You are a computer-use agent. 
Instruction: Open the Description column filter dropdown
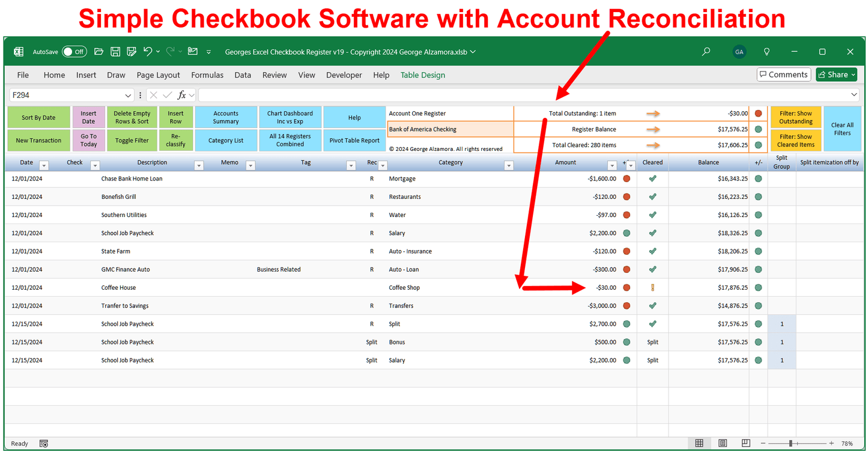[199, 165]
